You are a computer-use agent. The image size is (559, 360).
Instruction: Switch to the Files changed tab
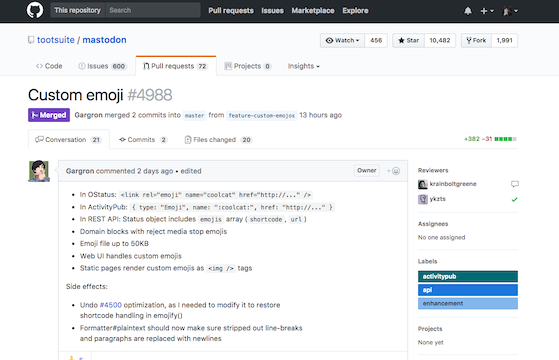[x=218, y=140]
